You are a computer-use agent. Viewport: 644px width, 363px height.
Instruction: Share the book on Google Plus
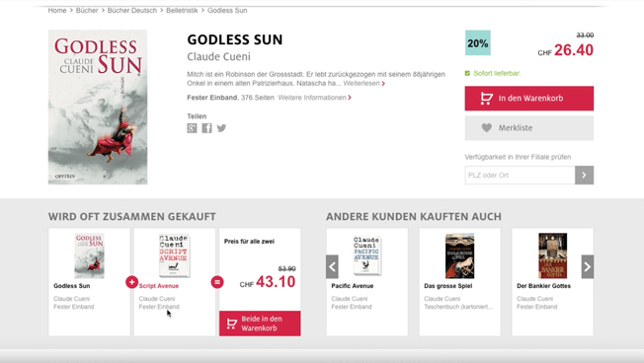point(192,128)
